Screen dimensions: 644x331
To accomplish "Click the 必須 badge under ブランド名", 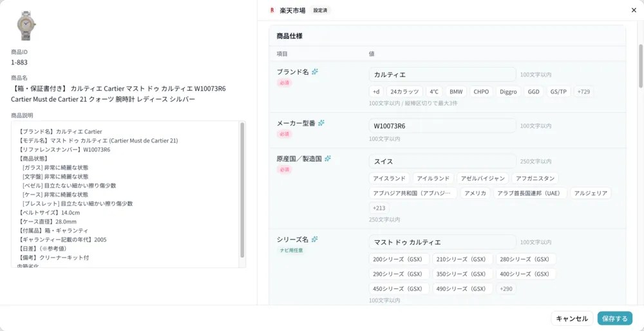I will [x=284, y=82].
